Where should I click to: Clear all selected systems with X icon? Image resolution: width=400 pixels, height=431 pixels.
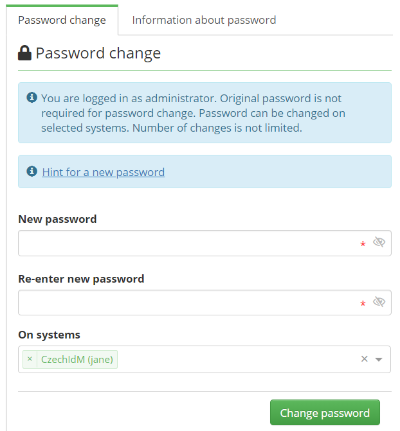pos(364,359)
